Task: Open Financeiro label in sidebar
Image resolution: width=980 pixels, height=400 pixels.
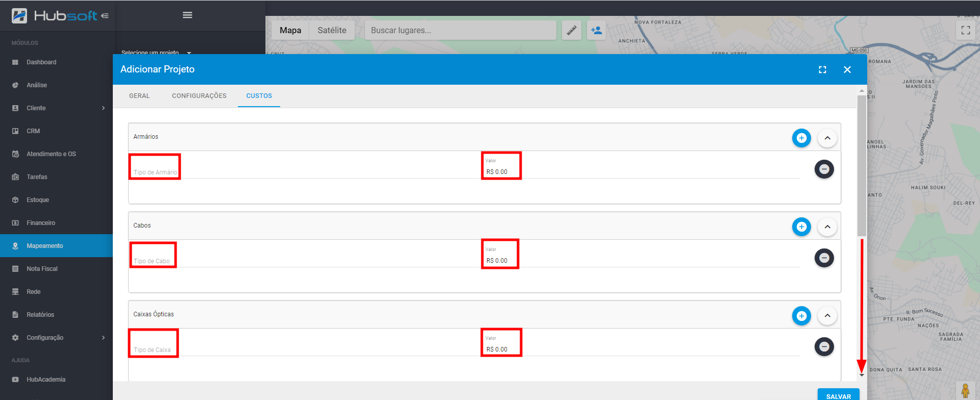Action: 41,223
